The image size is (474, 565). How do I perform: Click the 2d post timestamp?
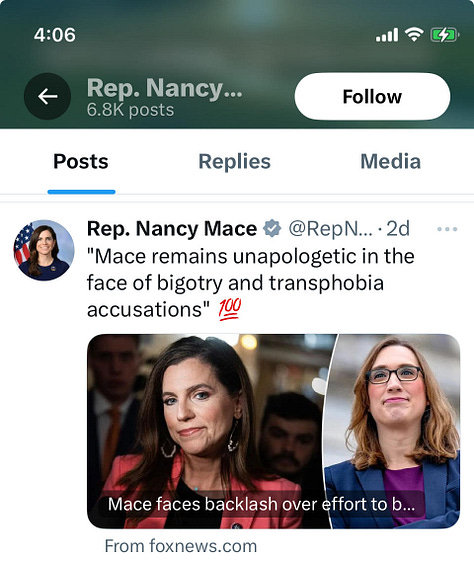pyautogui.click(x=398, y=228)
